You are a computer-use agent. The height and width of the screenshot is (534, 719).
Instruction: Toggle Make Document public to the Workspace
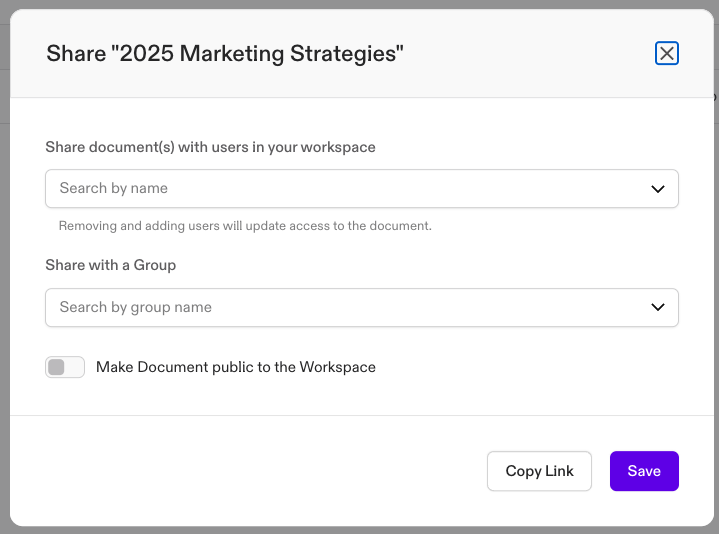(x=65, y=367)
